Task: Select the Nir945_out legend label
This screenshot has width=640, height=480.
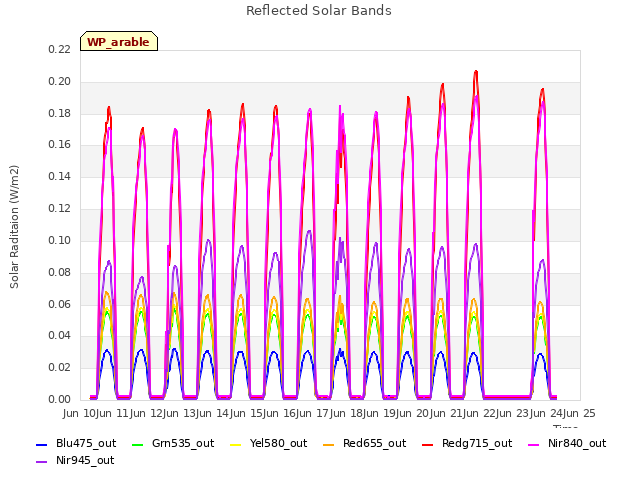Action: [x=85, y=461]
